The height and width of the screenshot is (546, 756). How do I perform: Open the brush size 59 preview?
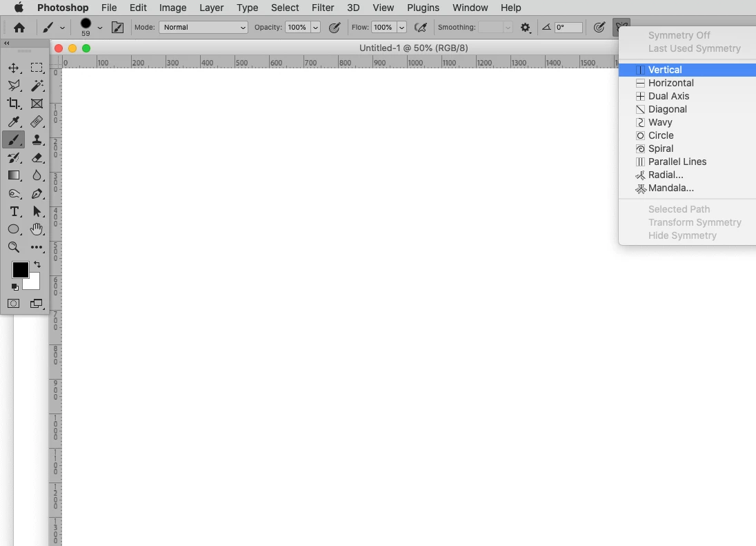[x=86, y=27]
